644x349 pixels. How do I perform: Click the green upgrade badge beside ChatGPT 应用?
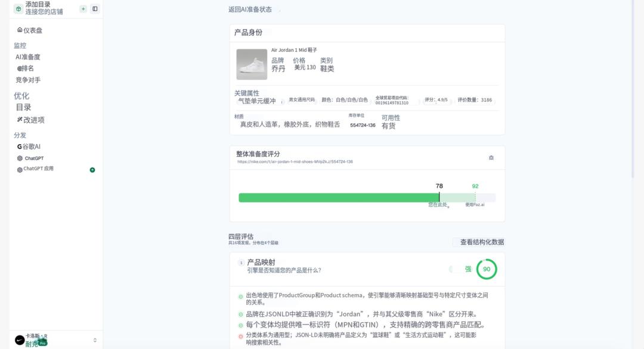pos(92,170)
